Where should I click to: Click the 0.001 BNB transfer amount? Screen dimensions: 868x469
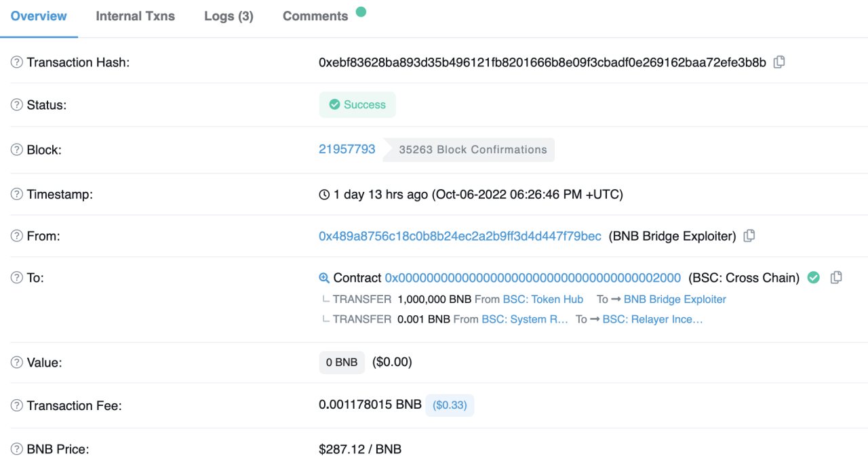click(x=424, y=319)
